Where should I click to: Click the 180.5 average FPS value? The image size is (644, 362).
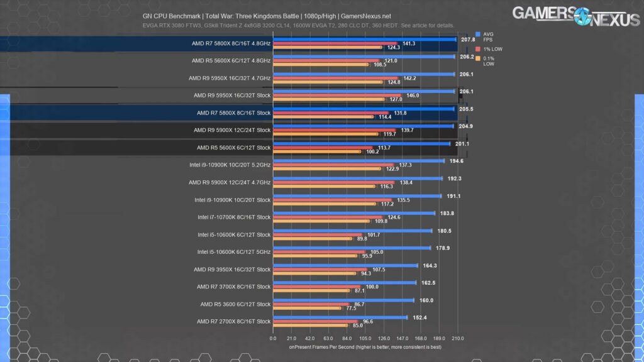(x=444, y=231)
